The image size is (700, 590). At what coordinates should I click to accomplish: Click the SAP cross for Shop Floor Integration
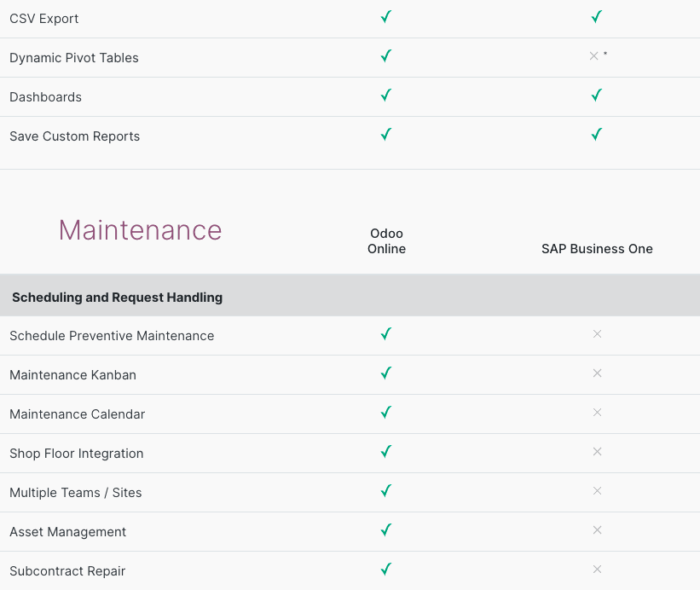pyautogui.click(x=597, y=452)
